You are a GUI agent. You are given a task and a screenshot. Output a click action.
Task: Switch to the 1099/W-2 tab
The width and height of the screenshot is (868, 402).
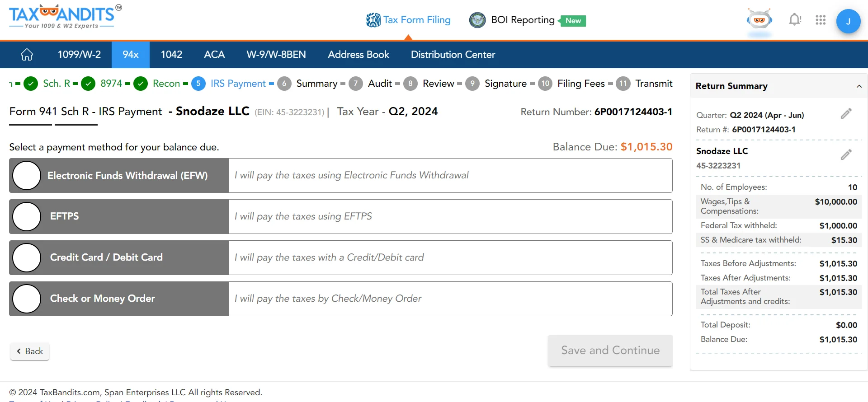pos(79,55)
